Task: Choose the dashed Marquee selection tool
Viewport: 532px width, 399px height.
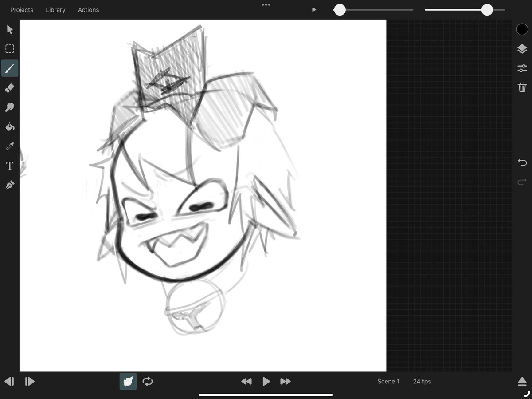Action: point(10,49)
